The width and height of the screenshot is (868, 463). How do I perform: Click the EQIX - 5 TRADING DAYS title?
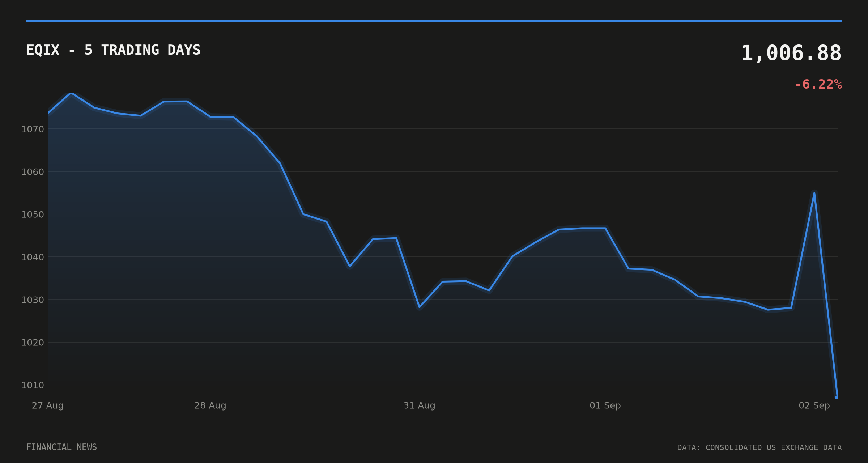point(113,50)
